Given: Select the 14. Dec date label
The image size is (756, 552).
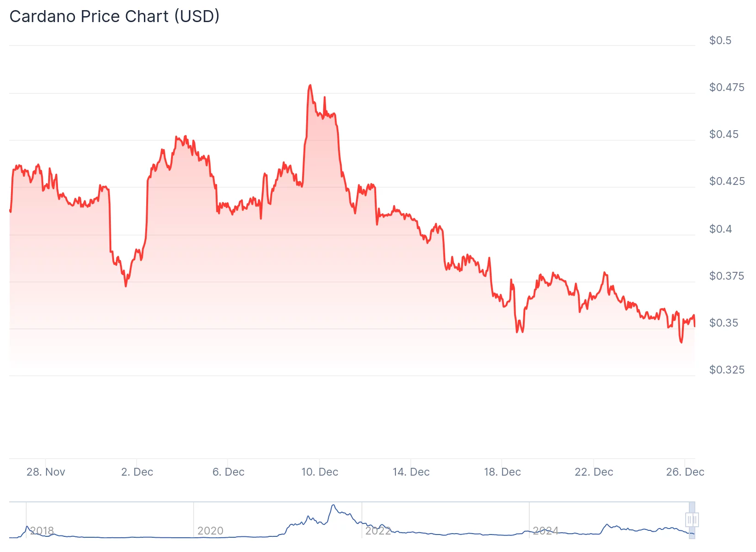Looking at the screenshot, I should click(x=411, y=472).
